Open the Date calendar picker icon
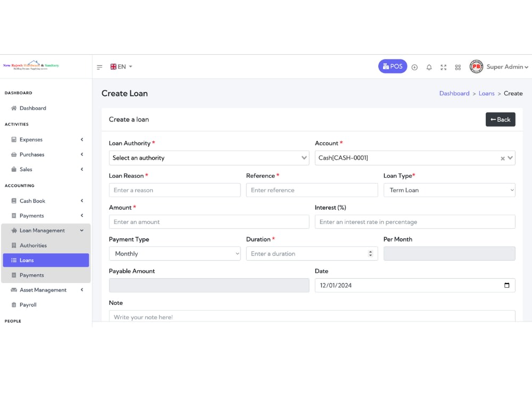 tap(506, 285)
